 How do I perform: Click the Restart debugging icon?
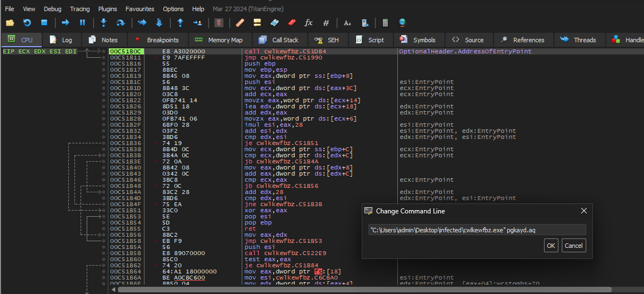[x=27, y=23]
